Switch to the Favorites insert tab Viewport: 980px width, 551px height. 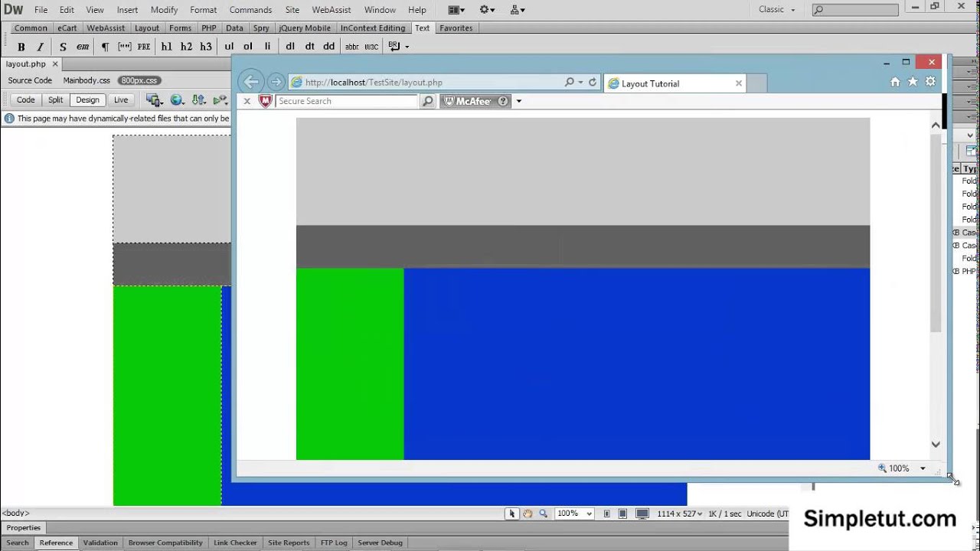(x=456, y=28)
